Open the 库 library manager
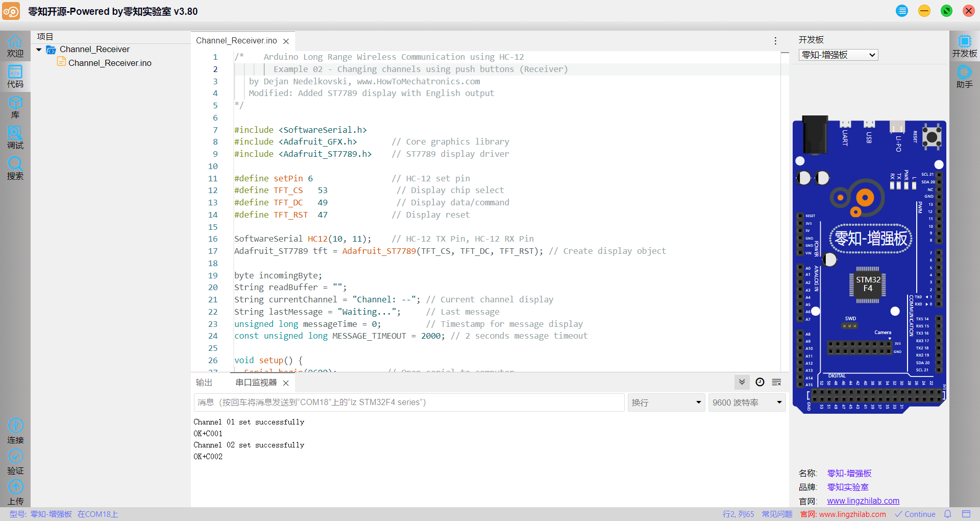 click(15, 107)
